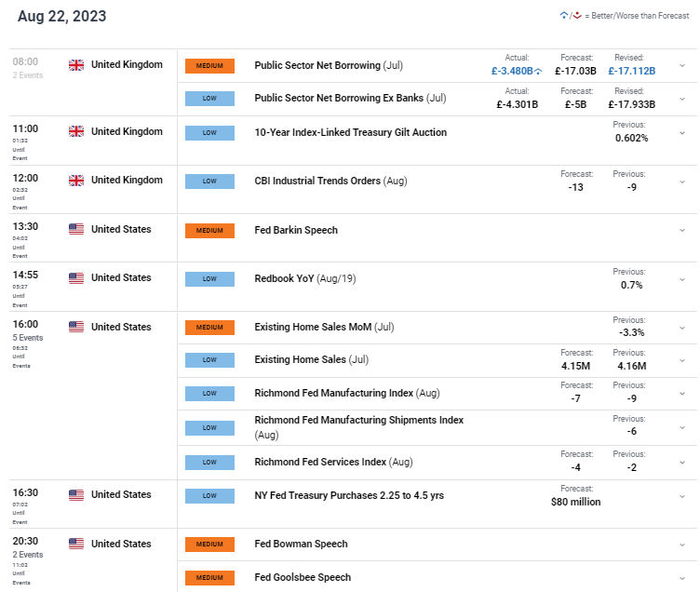The image size is (700, 592).
Task: Open Existing Home Sales MoM (Jul) event
Action: [324, 328]
